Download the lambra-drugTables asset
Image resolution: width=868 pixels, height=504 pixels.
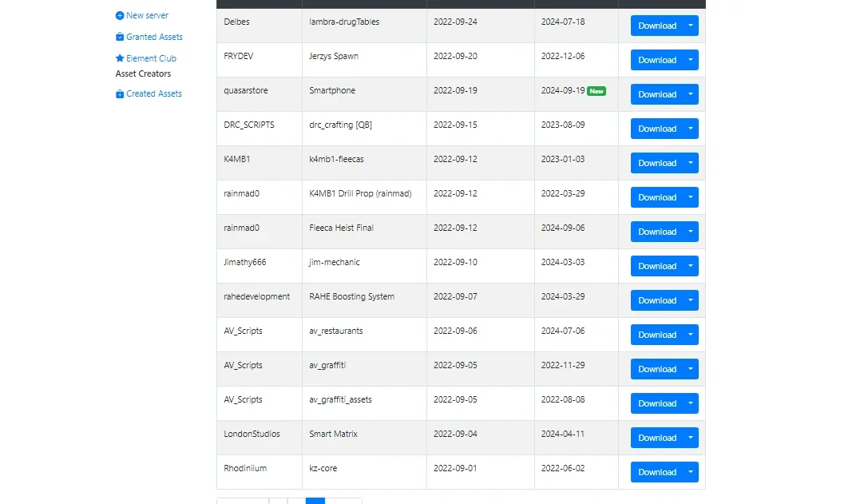(657, 26)
